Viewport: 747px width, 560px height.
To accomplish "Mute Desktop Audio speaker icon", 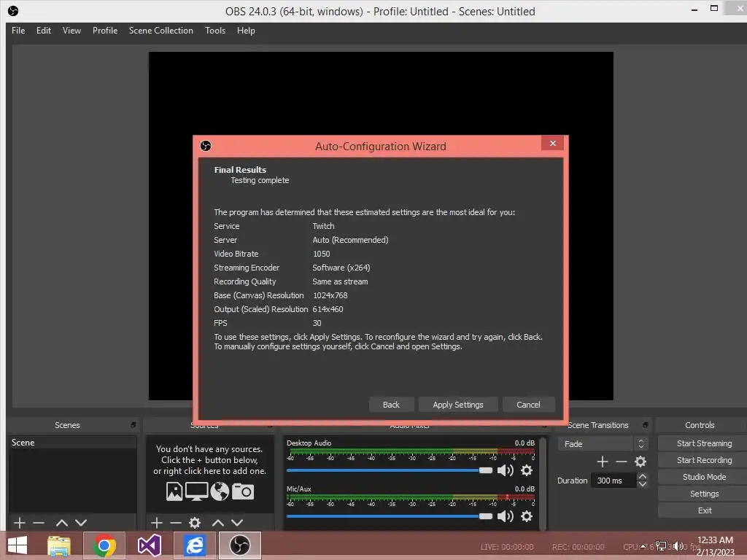I will pos(506,470).
